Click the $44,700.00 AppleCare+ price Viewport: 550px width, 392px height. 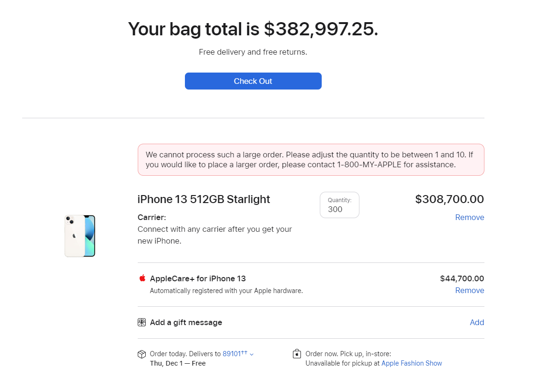tap(462, 278)
